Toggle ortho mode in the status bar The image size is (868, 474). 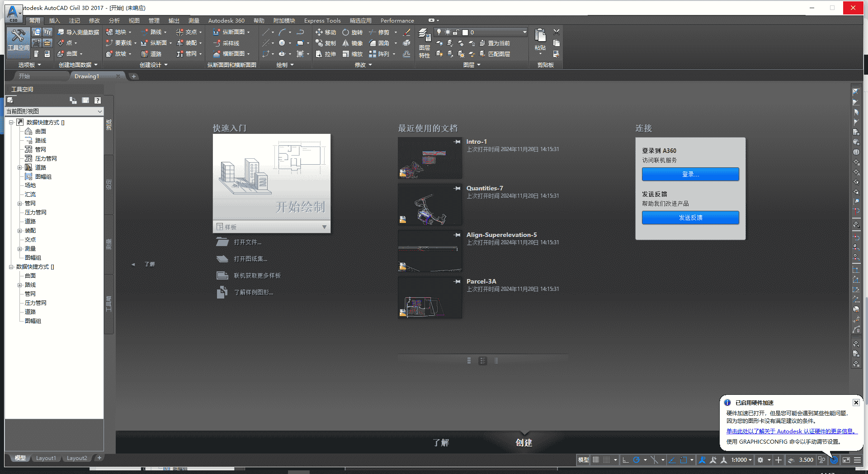(625, 460)
